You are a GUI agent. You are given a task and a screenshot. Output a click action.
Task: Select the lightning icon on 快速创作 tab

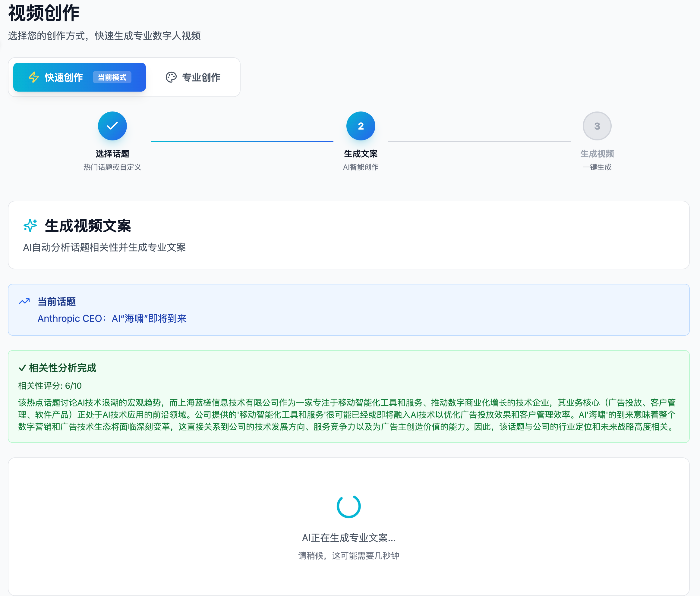[x=33, y=77]
